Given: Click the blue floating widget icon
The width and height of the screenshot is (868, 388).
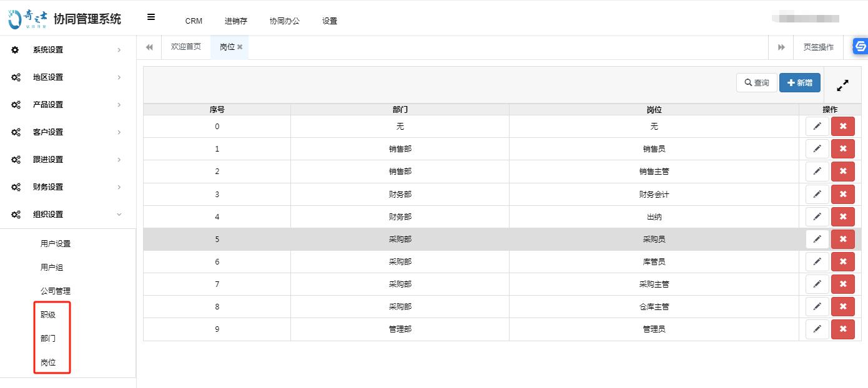Looking at the screenshot, I should [861, 47].
